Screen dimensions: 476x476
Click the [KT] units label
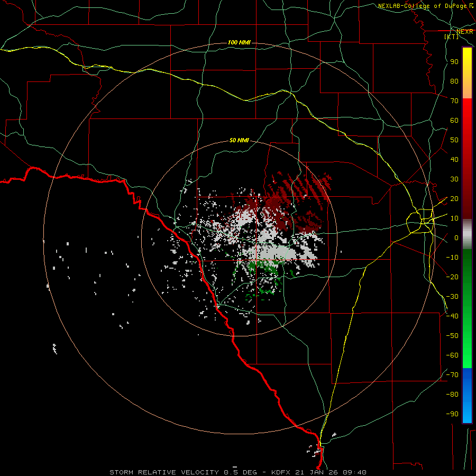(452, 36)
